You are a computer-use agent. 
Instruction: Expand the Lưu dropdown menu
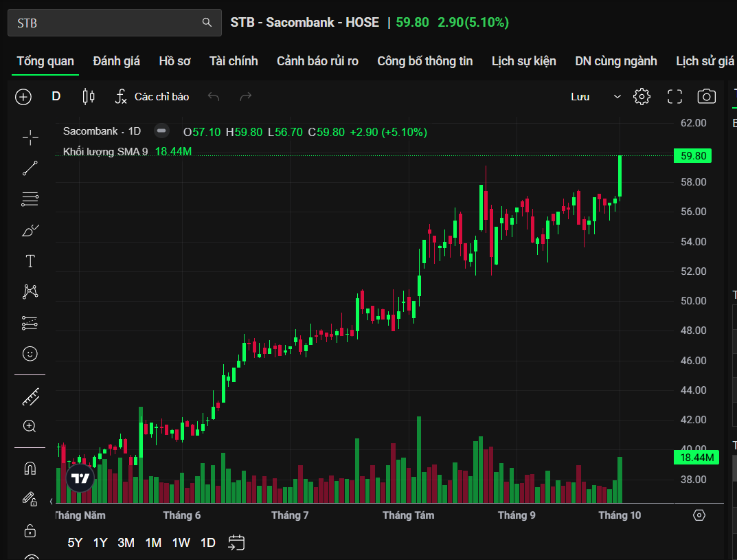pyautogui.click(x=617, y=97)
